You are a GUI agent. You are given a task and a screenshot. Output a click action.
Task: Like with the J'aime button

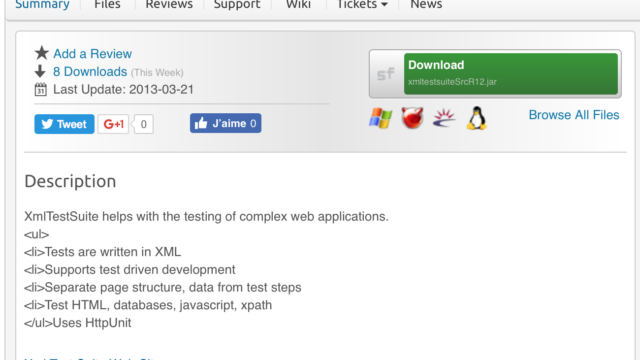pos(225,123)
